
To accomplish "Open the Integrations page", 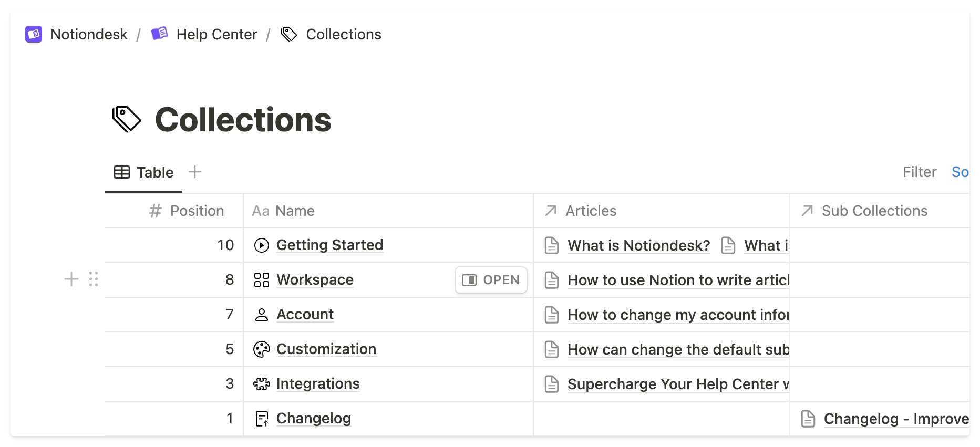I will (x=318, y=384).
